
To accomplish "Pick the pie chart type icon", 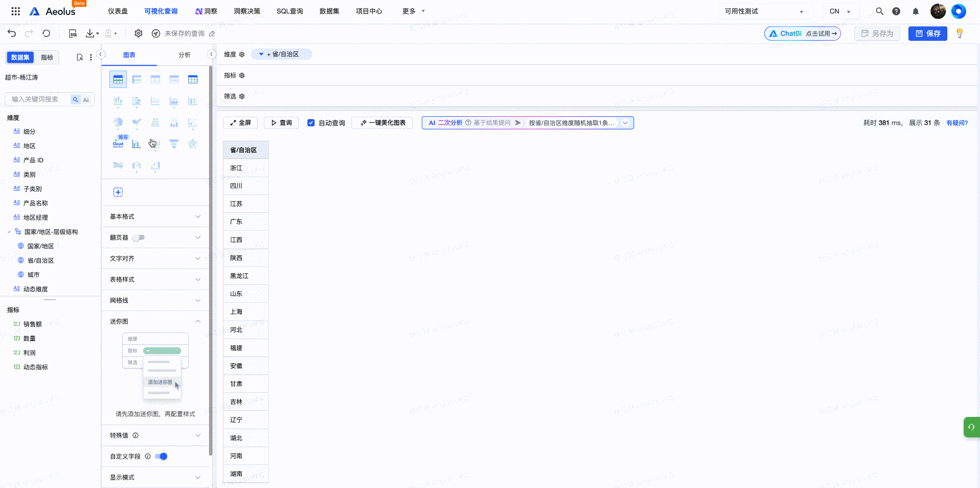I will click(118, 122).
